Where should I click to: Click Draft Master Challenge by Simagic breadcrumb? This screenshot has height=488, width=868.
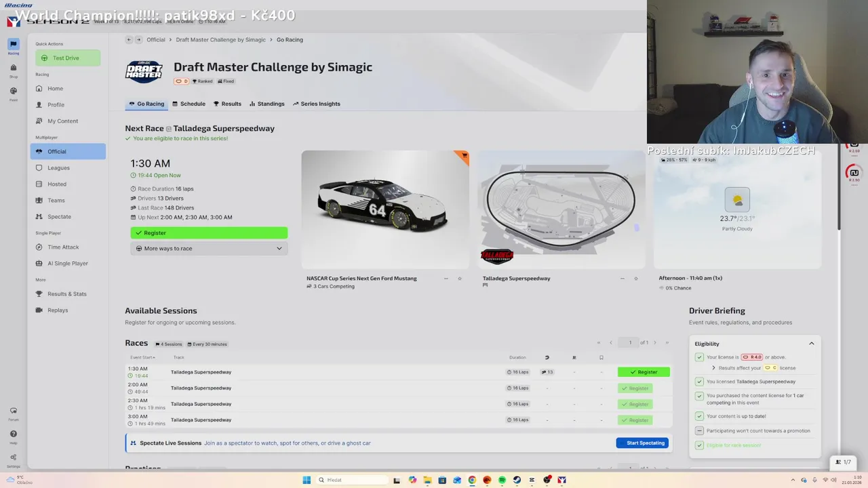tap(220, 39)
